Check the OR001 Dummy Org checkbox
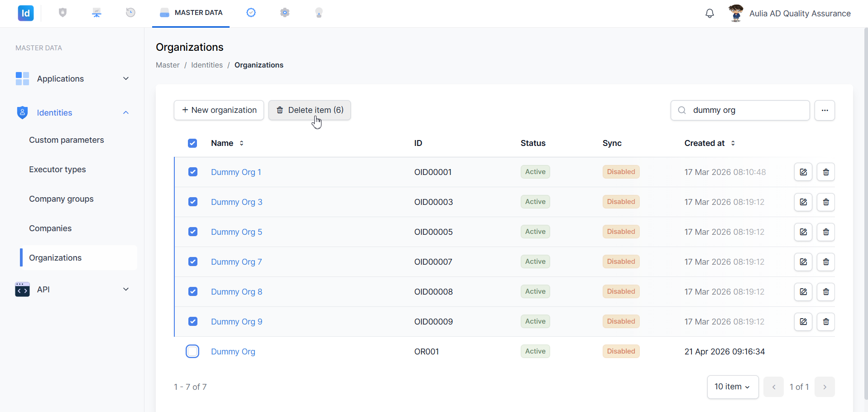 192,351
